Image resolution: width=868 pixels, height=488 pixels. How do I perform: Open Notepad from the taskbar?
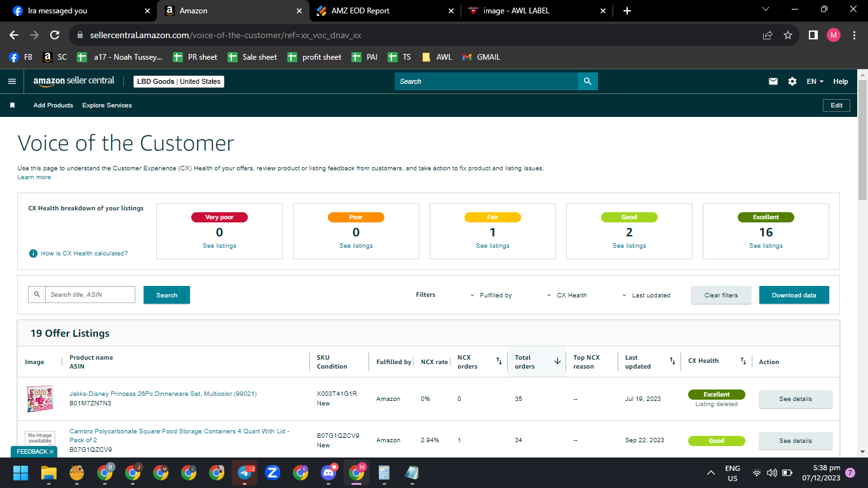click(x=412, y=473)
